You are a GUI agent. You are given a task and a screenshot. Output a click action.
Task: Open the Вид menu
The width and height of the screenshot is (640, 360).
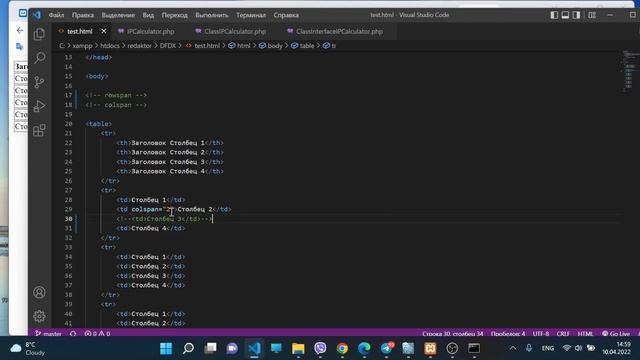point(148,15)
